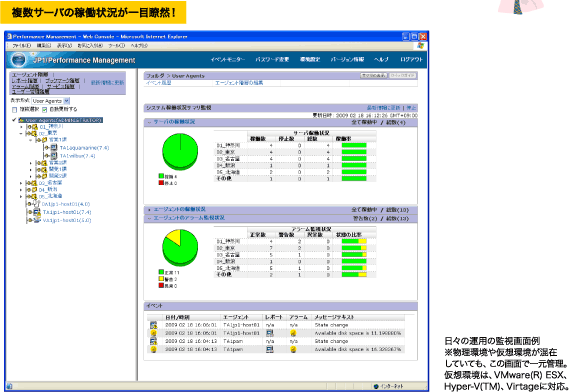Click yellow alarm icon in TA1pam event row
Image resolution: width=578 pixels, height=392 pixels.
[x=293, y=349]
